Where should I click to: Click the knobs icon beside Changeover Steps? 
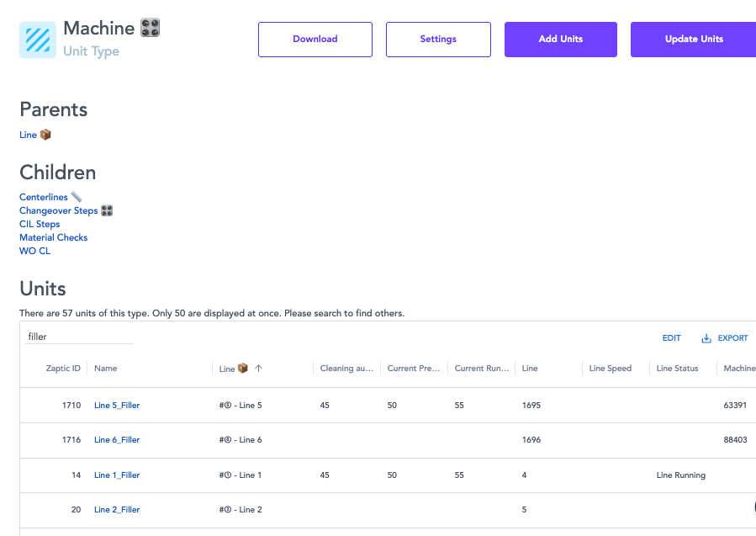coord(107,210)
